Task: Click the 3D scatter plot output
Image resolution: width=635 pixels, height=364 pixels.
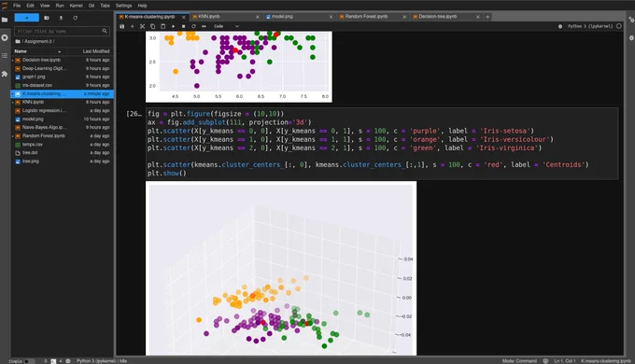Action: 281,269
